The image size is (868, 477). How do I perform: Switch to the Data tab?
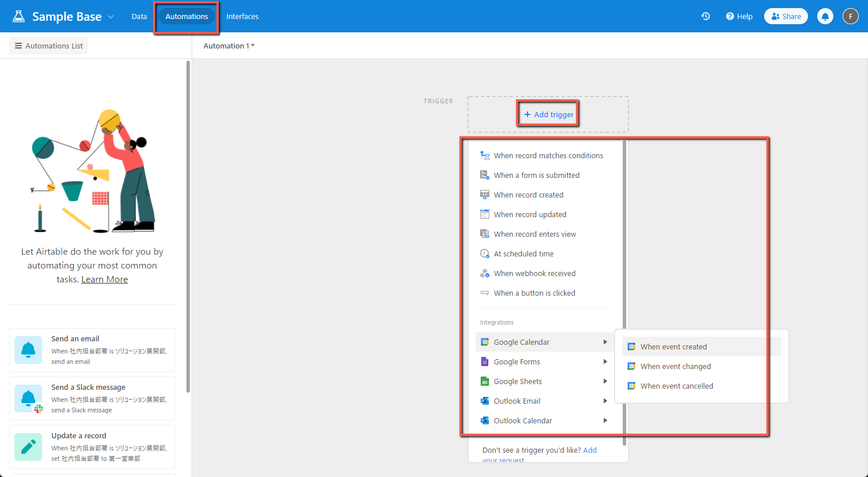[139, 16]
